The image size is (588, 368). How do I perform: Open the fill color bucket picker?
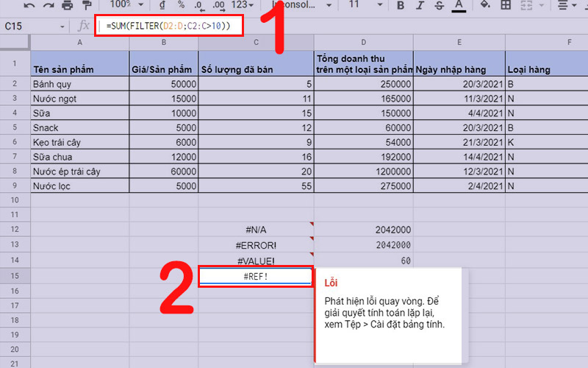[484, 5]
